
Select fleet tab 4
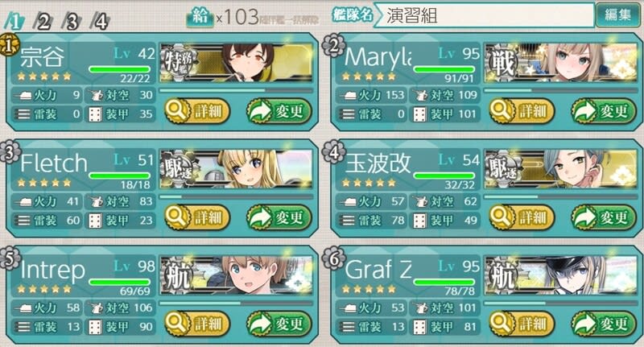tap(100, 21)
